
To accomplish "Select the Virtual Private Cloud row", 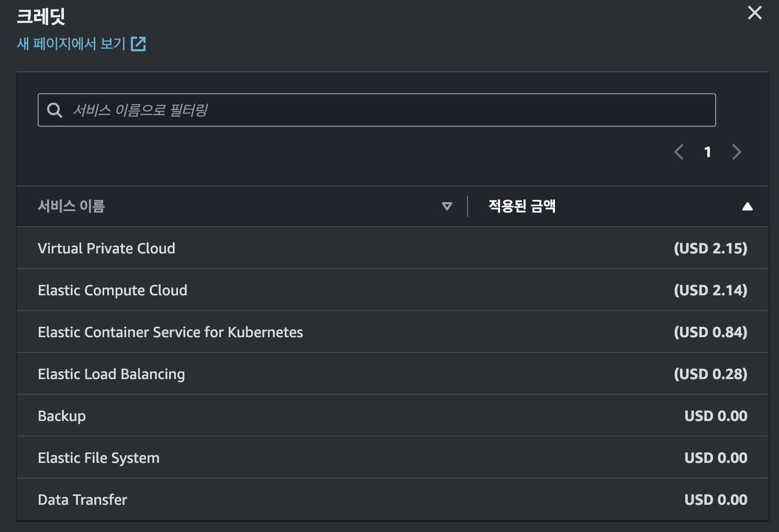I will (x=393, y=248).
